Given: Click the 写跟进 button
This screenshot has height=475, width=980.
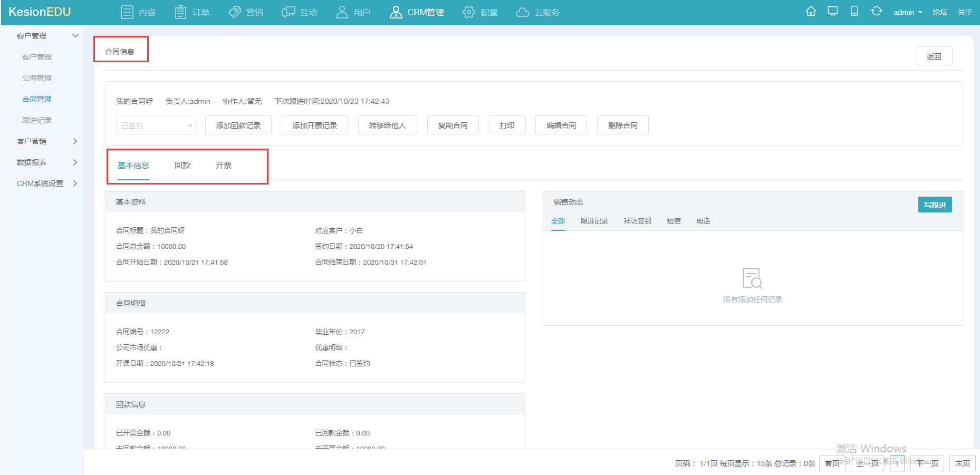Looking at the screenshot, I should [935, 205].
